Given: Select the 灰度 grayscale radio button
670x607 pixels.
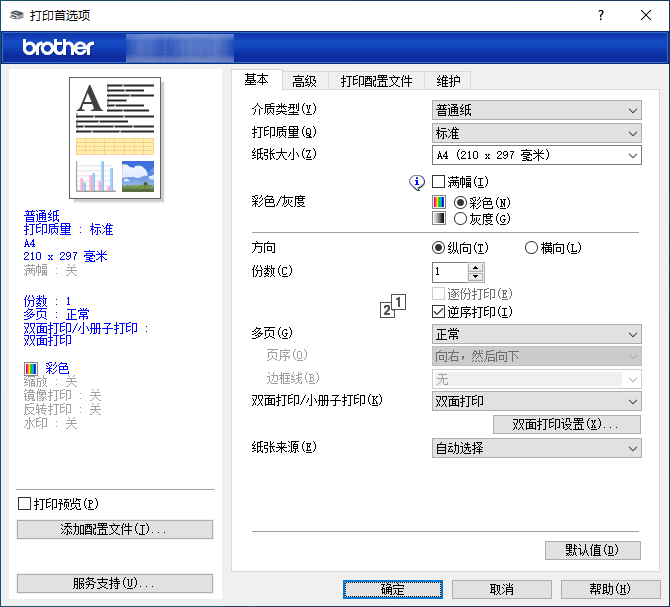Looking at the screenshot, I should [460, 219].
